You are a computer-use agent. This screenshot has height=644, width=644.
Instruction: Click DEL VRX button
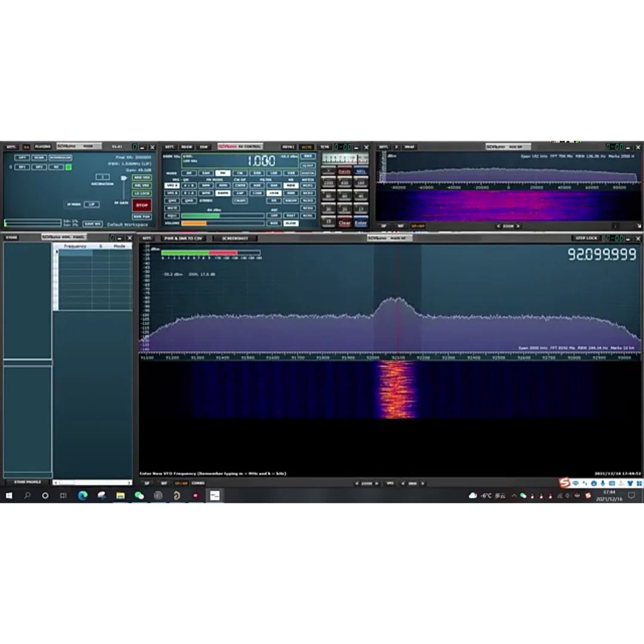click(x=142, y=185)
